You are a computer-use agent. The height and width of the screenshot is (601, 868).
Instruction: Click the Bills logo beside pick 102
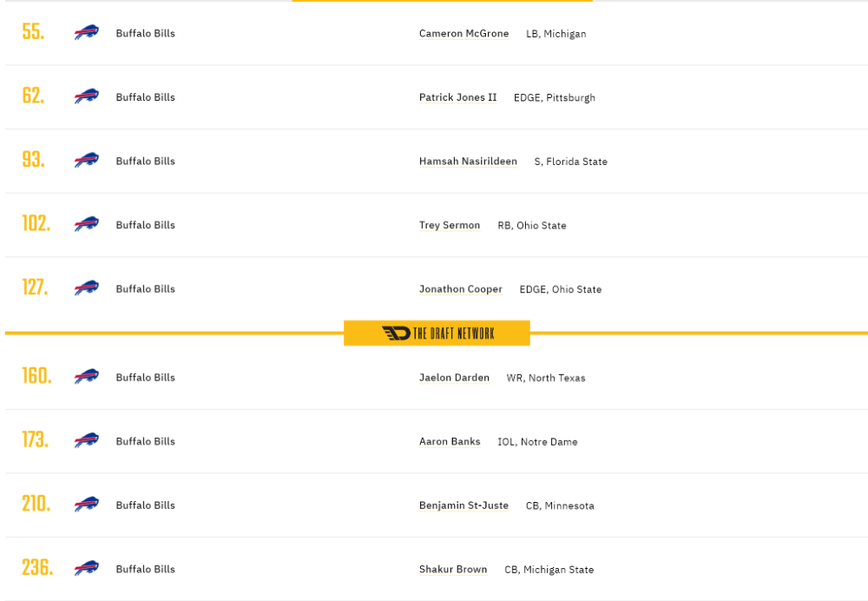tap(86, 224)
